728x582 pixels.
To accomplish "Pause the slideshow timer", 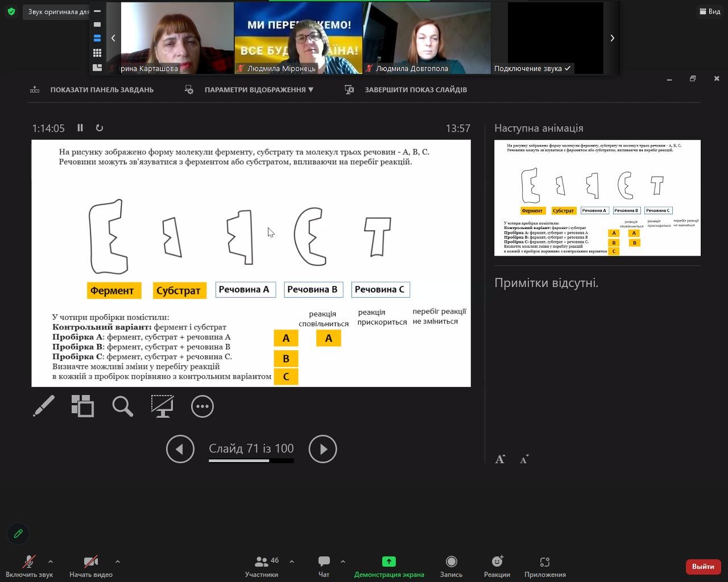I will (80, 128).
